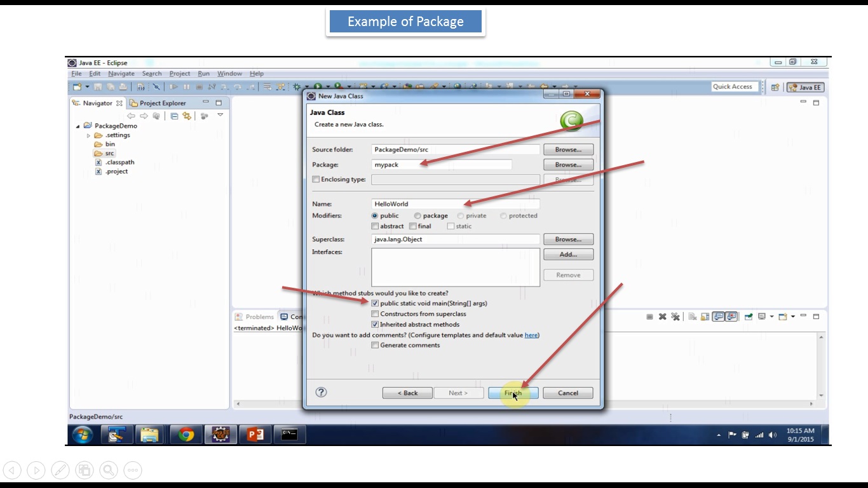The width and height of the screenshot is (868, 488).
Task: Toggle public static void main checkbox
Action: 375,304
